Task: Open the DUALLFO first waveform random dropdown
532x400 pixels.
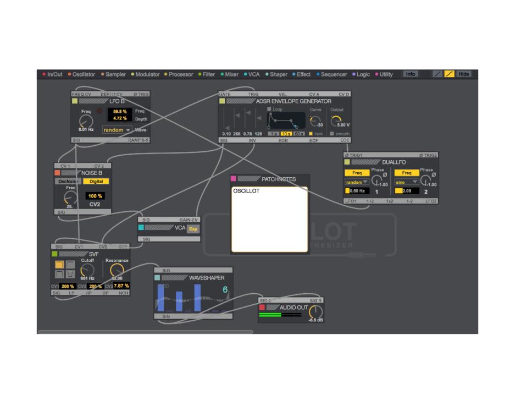Action: (356, 182)
